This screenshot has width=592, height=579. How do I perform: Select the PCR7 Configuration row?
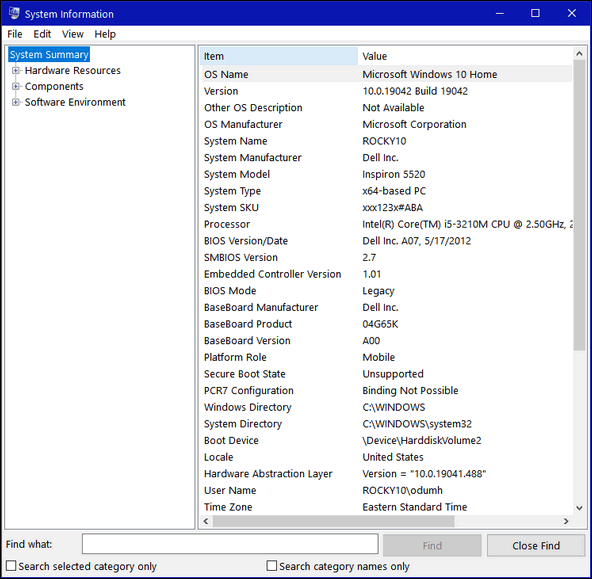click(386, 390)
